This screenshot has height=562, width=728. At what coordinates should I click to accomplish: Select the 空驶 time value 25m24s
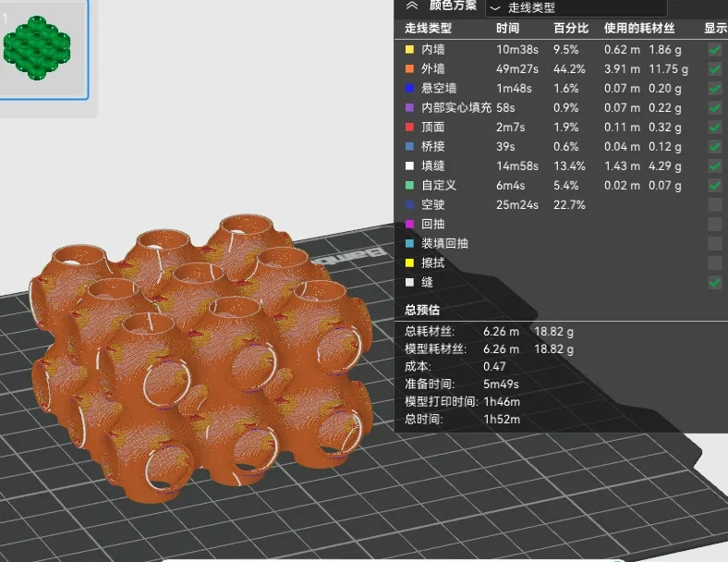click(517, 205)
